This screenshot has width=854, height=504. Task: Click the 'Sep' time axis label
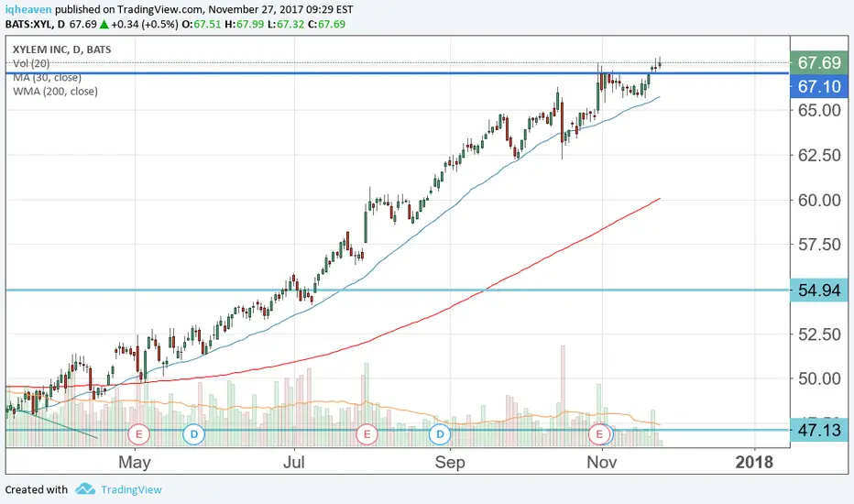point(450,463)
